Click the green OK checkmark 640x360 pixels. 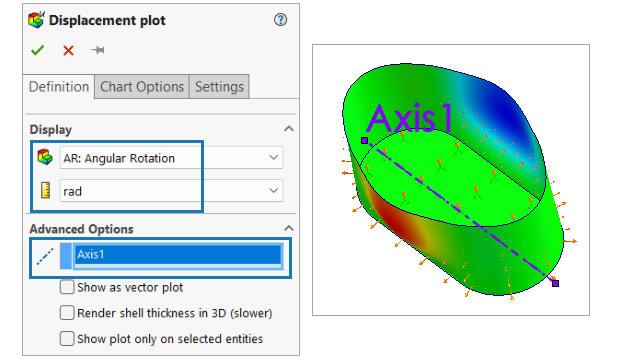pyautogui.click(x=38, y=50)
